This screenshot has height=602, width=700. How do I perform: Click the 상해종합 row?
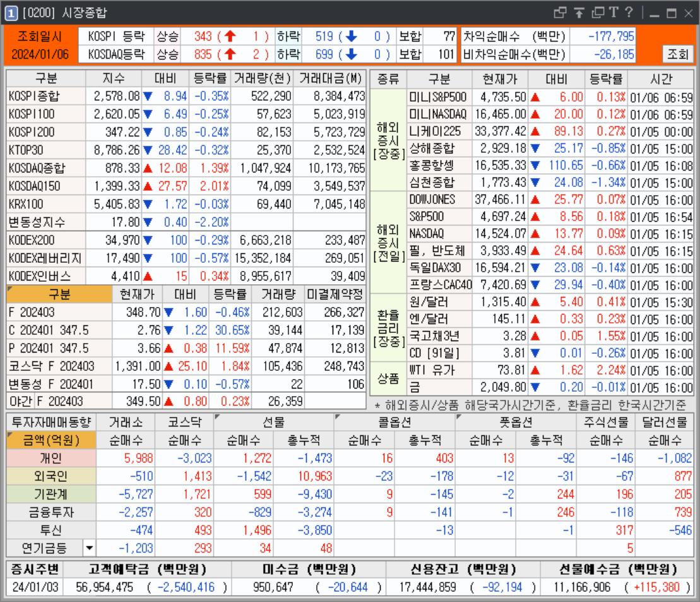coord(550,148)
